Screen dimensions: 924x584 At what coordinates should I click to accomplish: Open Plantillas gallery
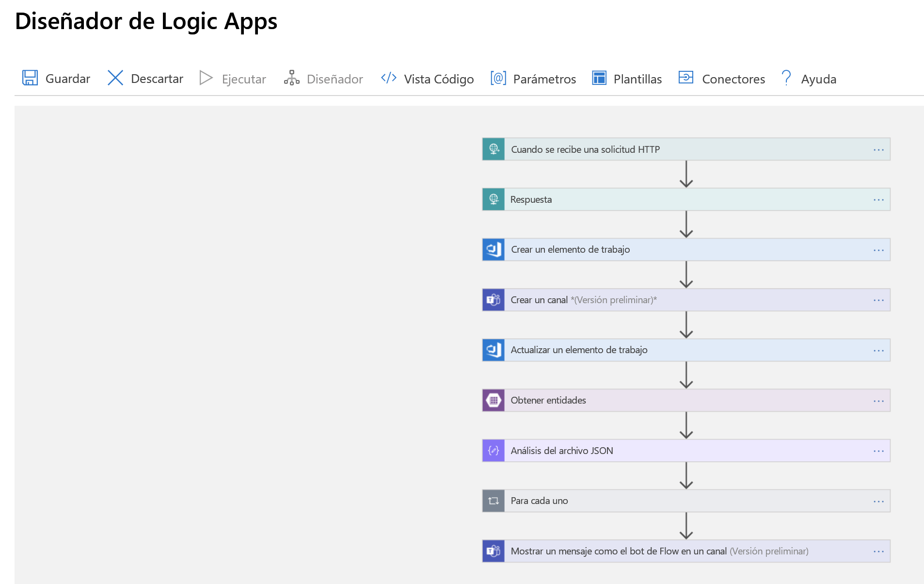point(627,79)
